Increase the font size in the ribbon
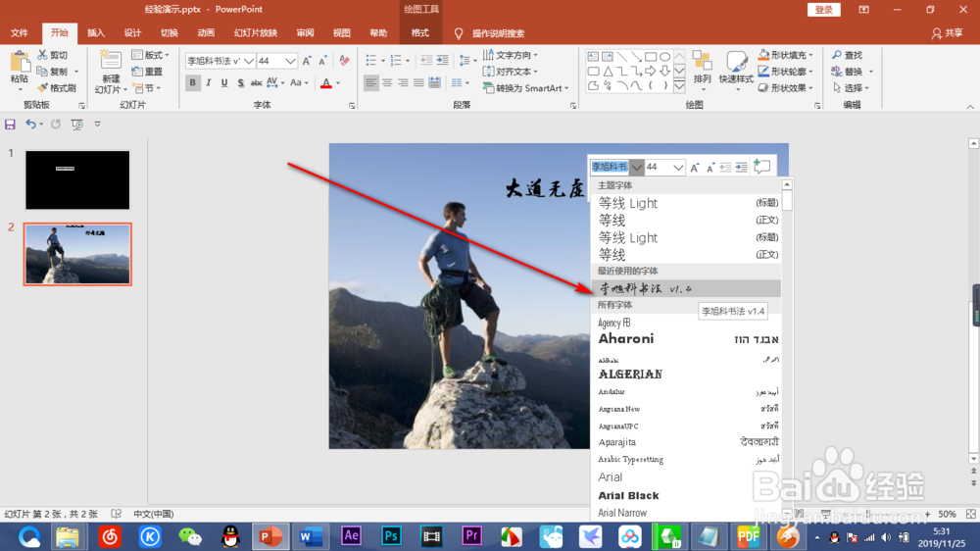 306,61
